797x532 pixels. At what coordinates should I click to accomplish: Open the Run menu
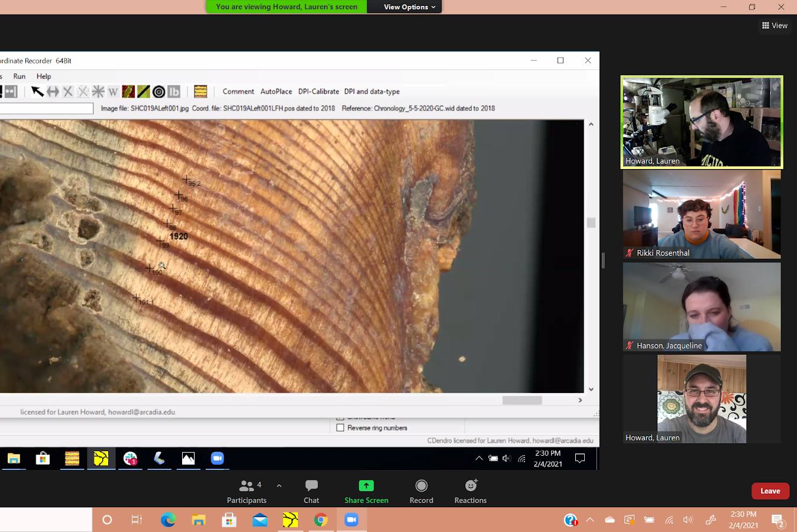[20, 76]
